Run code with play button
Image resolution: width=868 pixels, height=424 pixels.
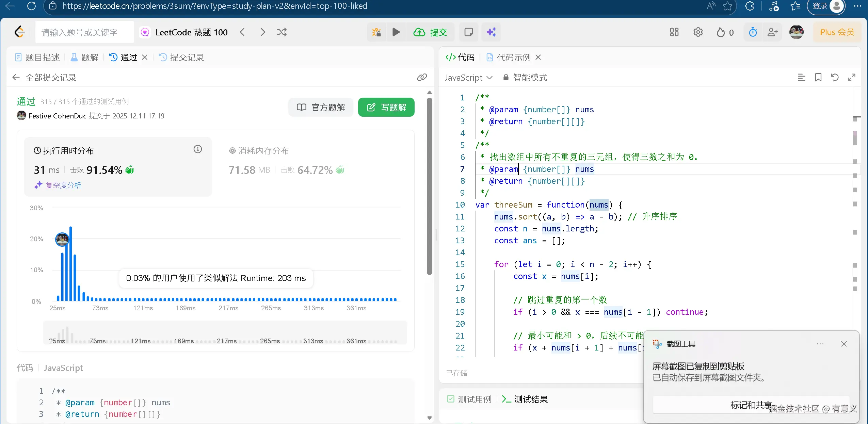tap(396, 32)
